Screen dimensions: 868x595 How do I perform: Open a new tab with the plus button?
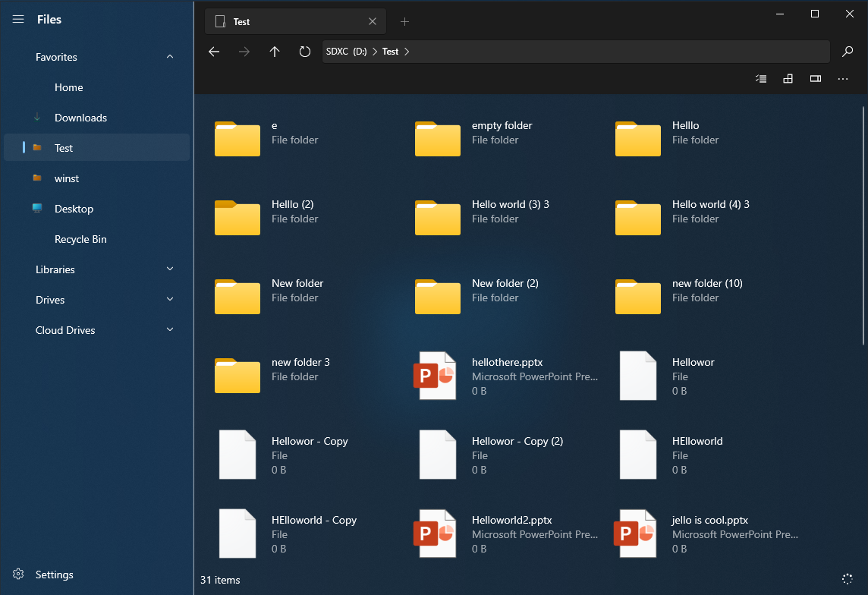404,22
